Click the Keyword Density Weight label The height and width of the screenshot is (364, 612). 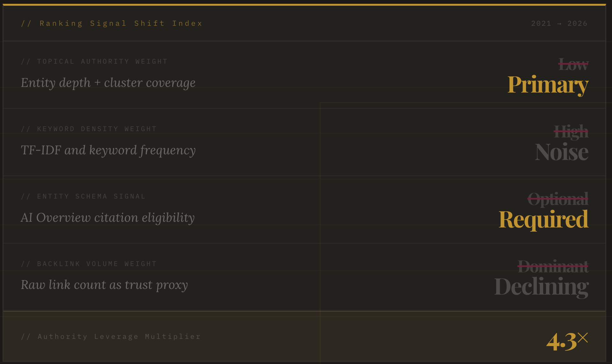coord(89,129)
